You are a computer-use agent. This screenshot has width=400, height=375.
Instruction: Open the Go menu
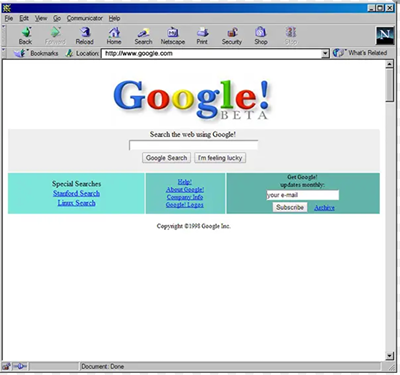point(57,18)
